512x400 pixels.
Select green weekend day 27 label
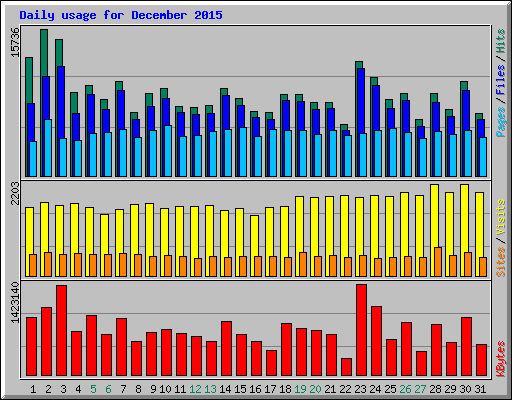click(420, 389)
